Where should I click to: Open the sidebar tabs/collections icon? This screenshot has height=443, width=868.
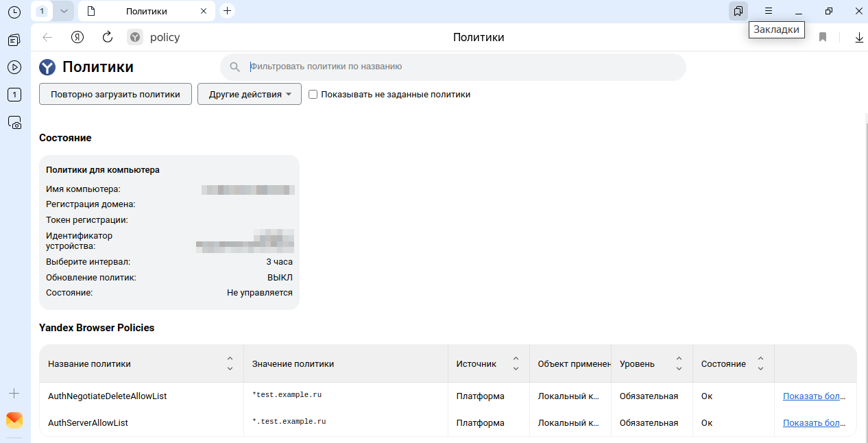tap(14, 40)
